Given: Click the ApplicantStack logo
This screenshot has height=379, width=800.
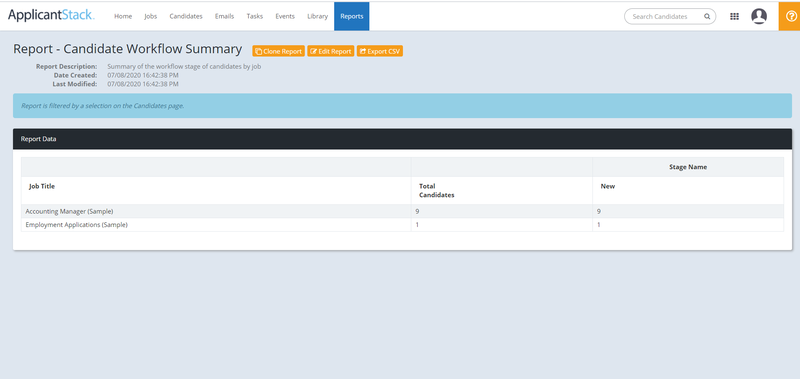Looking at the screenshot, I should click(51, 15).
